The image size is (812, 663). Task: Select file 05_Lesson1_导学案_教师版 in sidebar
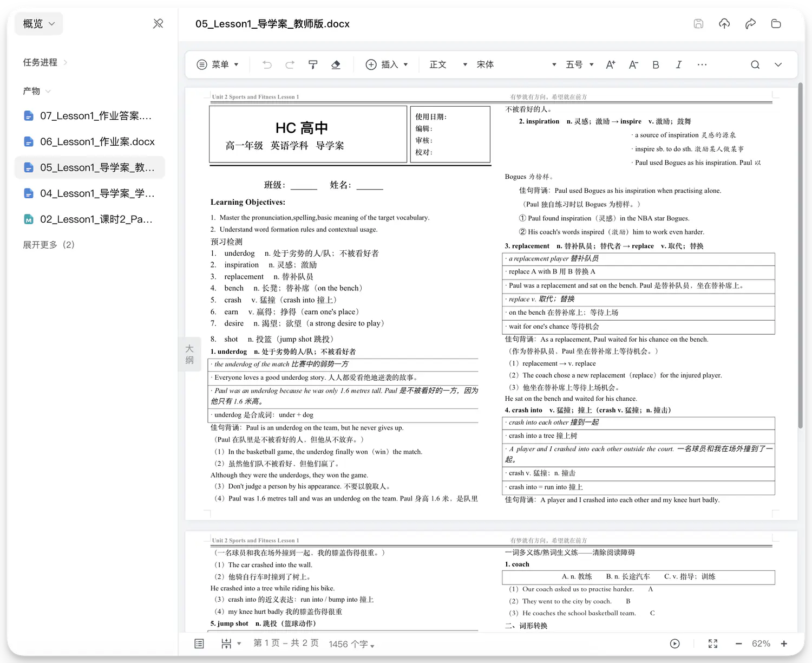pos(89,167)
